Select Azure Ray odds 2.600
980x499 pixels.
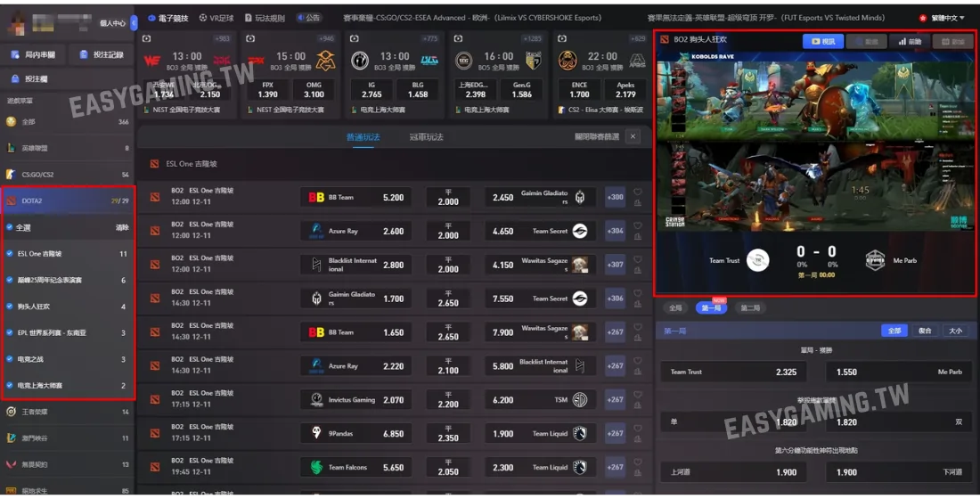click(355, 231)
